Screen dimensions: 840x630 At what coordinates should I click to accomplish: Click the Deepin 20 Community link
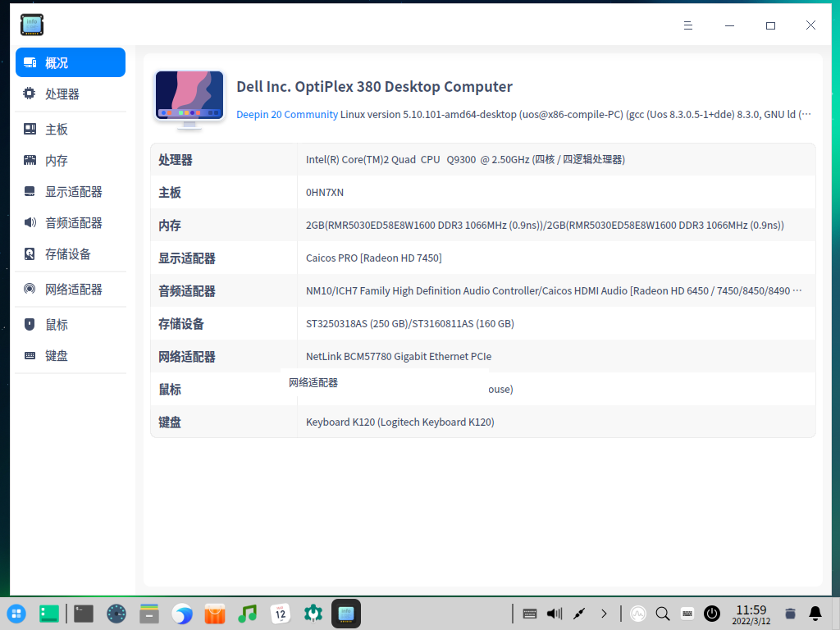pyautogui.click(x=287, y=114)
